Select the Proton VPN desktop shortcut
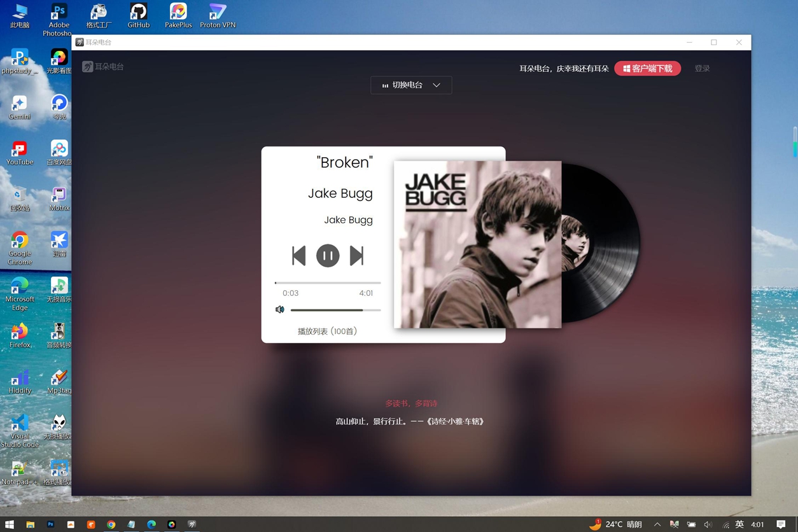Screen dimensions: 798x532 pos(218,16)
